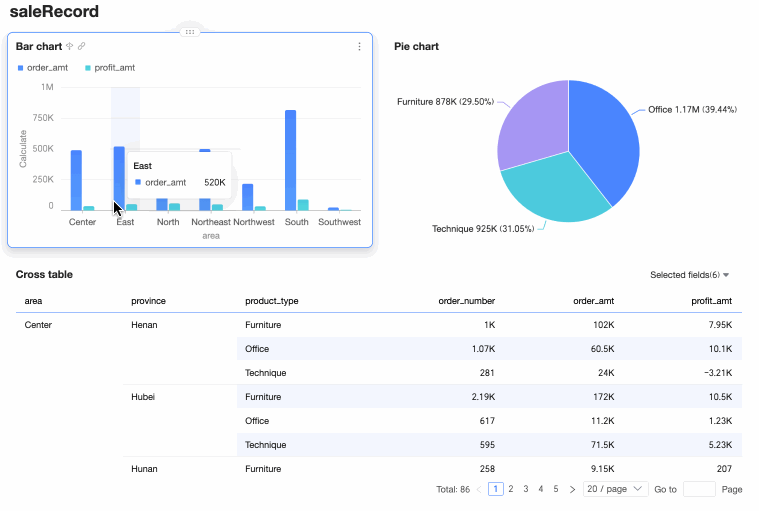Click the 71.5K order_amt cell
The width and height of the screenshot is (759, 511).
pyautogui.click(x=602, y=445)
